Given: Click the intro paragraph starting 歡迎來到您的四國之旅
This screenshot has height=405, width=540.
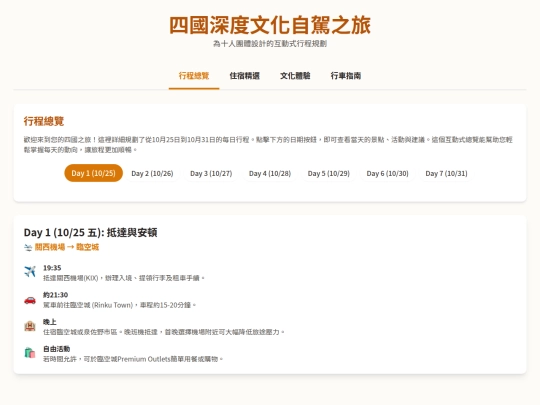Looking at the screenshot, I should click(268, 145).
